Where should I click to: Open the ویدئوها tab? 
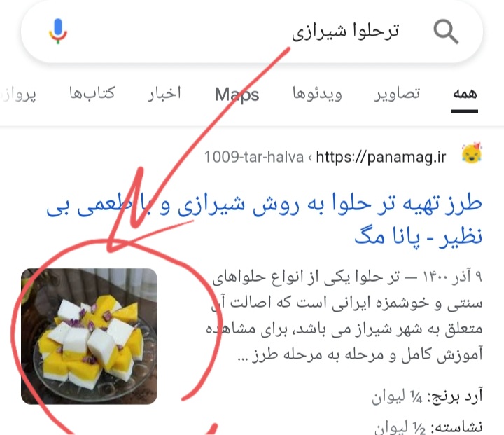[317, 94]
